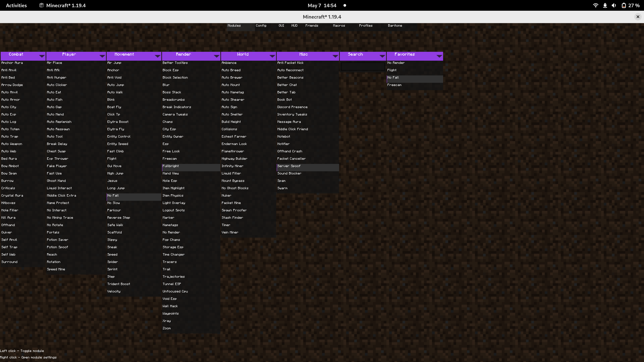Click the Wi-Fi icon in the system tray

click(x=596, y=5)
